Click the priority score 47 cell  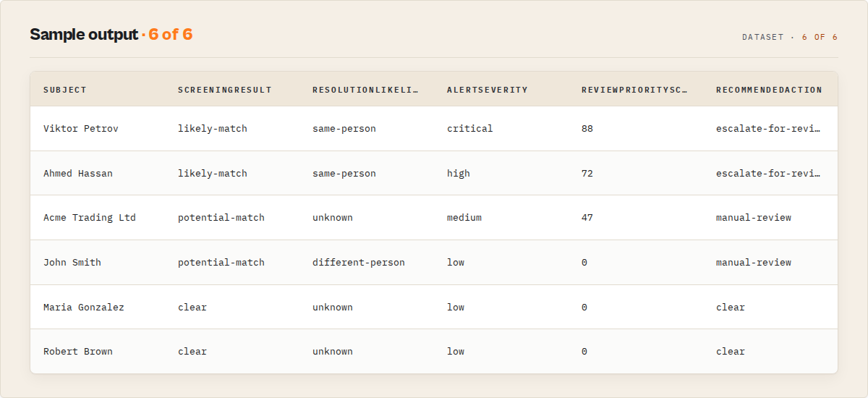coord(587,218)
